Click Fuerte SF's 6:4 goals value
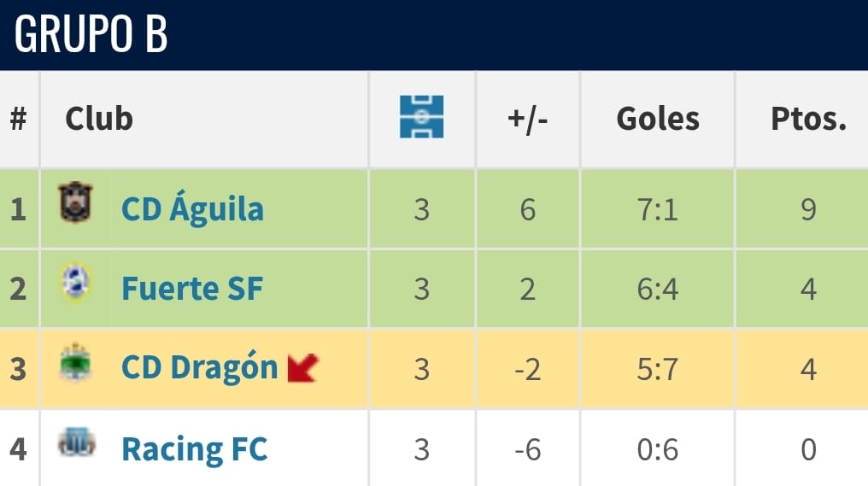This screenshot has width=868, height=486. [658, 289]
